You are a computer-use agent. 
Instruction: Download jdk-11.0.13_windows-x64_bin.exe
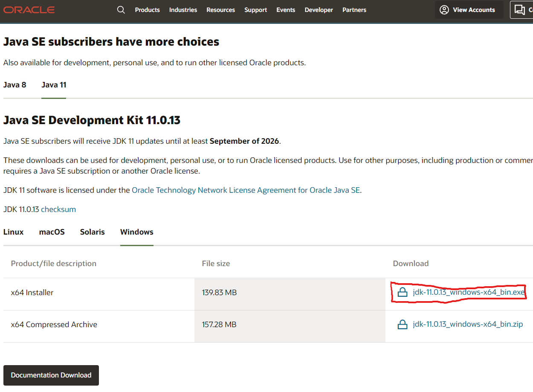(469, 293)
